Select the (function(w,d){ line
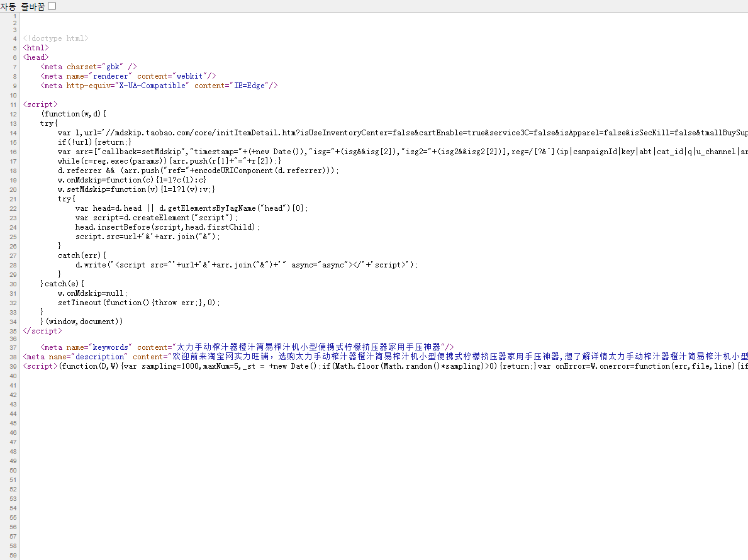This screenshot has width=748, height=560. 74,114
